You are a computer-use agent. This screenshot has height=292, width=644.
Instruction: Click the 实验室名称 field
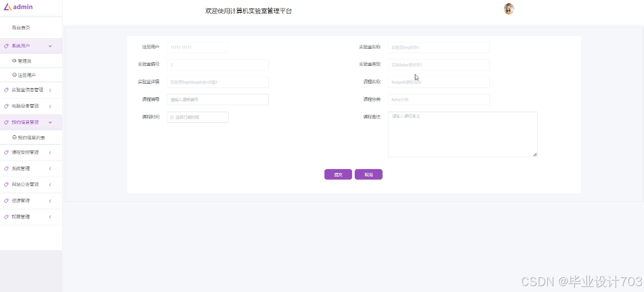[x=439, y=47]
